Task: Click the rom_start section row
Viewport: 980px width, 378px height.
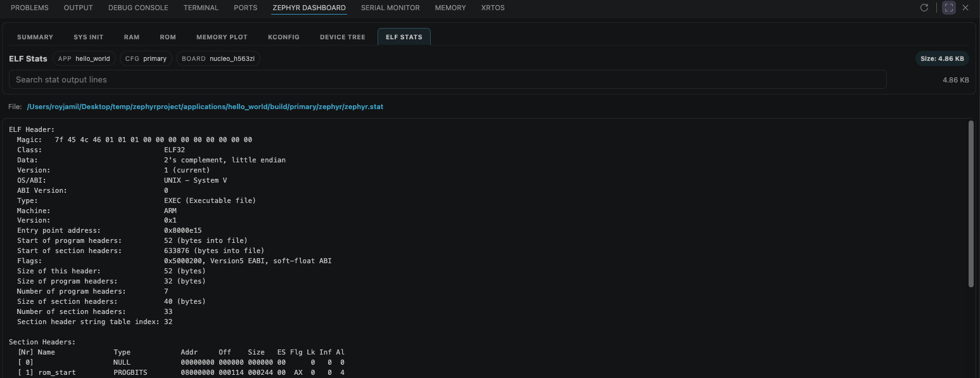Action: [x=181, y=372]
